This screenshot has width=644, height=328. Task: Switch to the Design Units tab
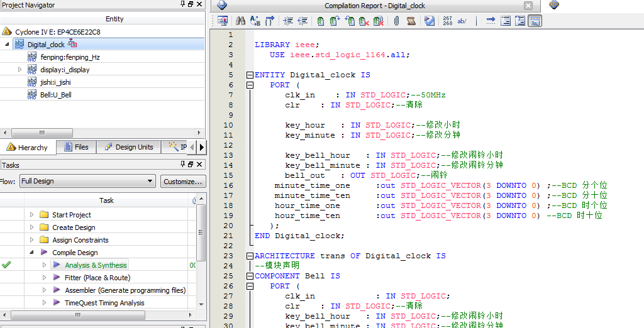point(129,147)
